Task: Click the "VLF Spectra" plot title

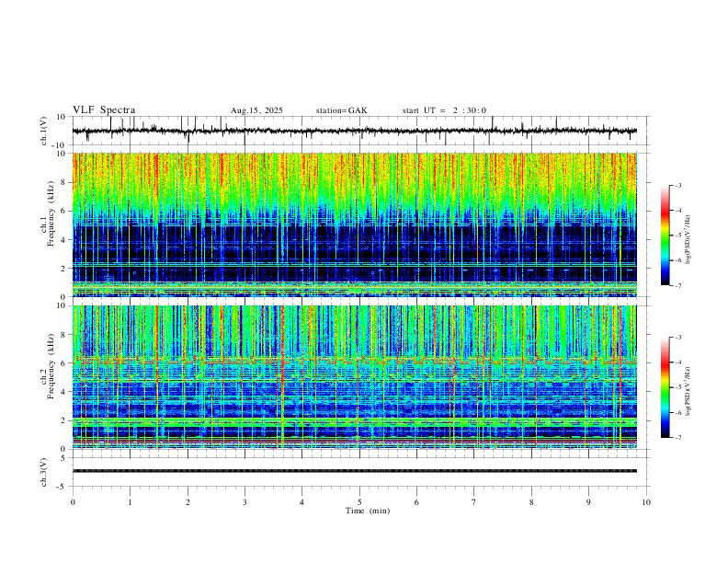Action: coord(104,110)
